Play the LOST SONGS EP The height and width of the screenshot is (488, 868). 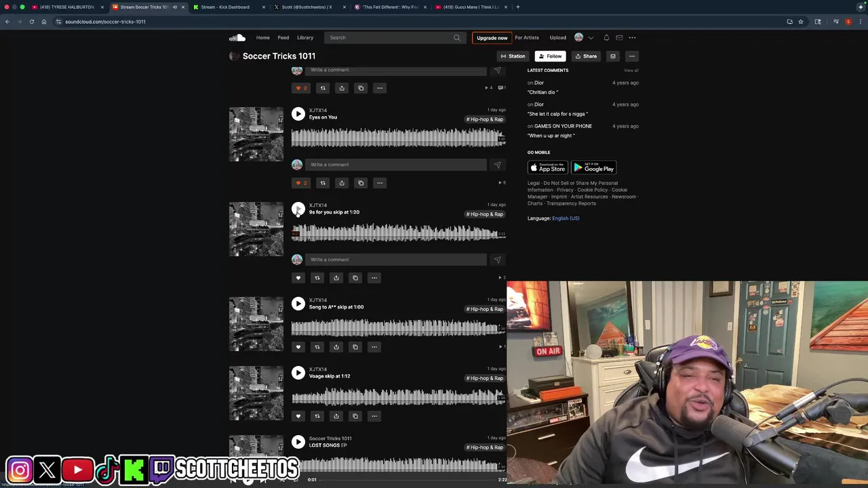[x=298, y=442]
